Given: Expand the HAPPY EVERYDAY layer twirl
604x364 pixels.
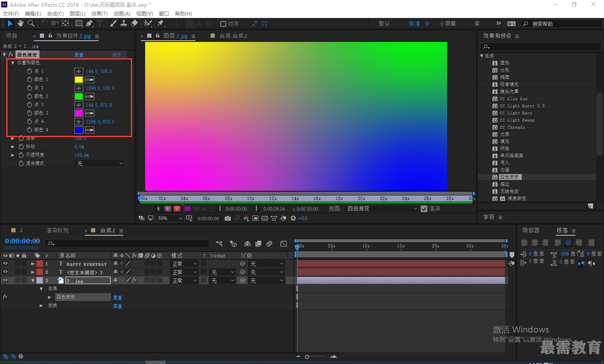Looking at the screenshot, I should point(33,264).
